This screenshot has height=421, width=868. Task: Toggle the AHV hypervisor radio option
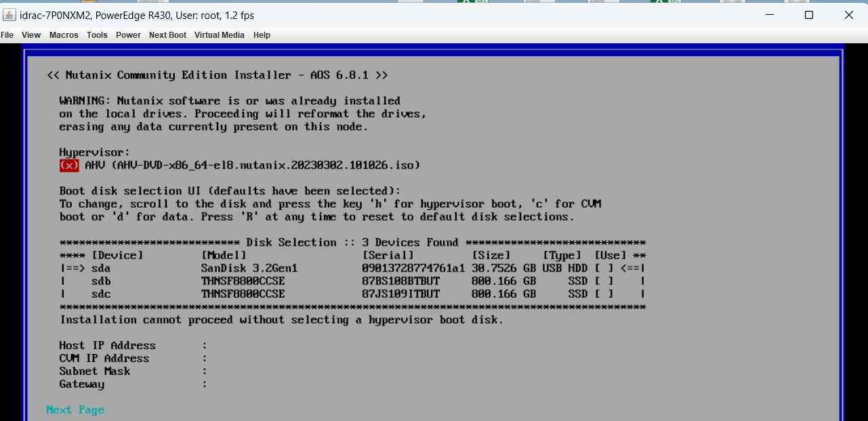click(x=69, y=165)
